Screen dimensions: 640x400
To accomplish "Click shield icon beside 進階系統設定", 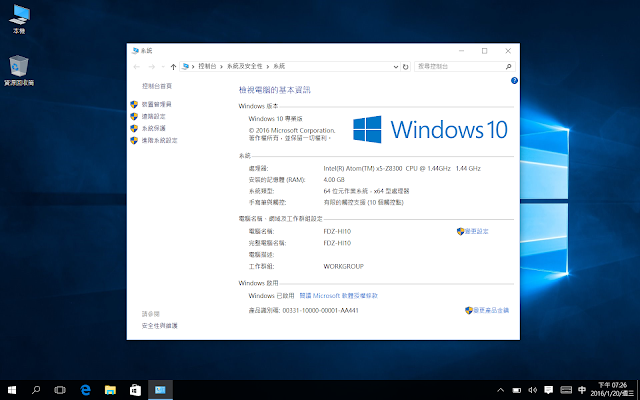I will [134, 140].
